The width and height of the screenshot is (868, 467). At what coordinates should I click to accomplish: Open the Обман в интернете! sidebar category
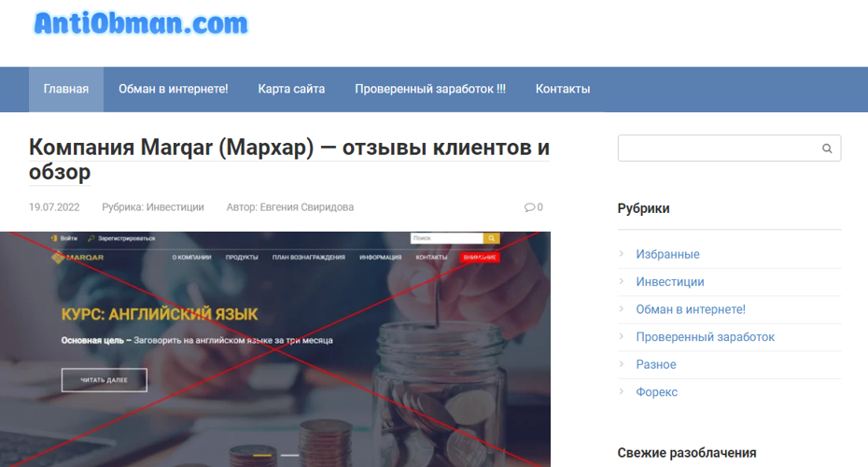tap(691, 310)
